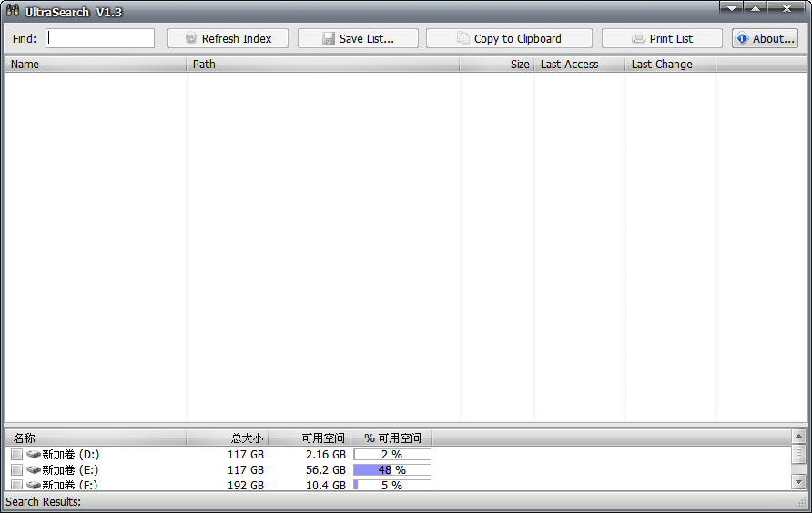Sort results by Last Change column
Screen dimensions: 812x513
671,65
